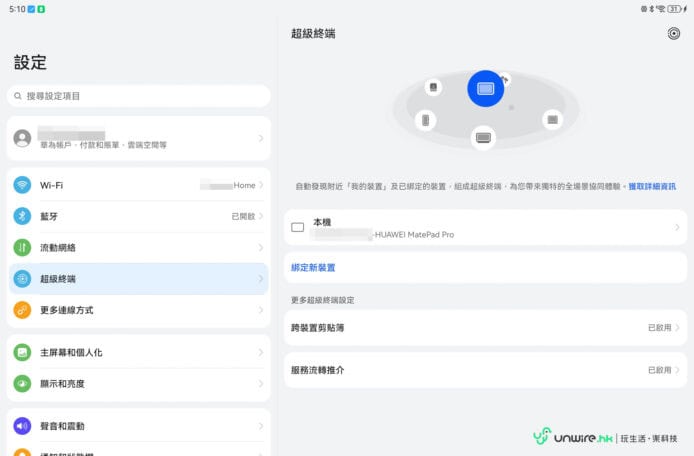Viewport: 694px width, 456px height.
Task: Open Super Device settings gear icon
Action: pyautogui.click(x=673, y=33)
